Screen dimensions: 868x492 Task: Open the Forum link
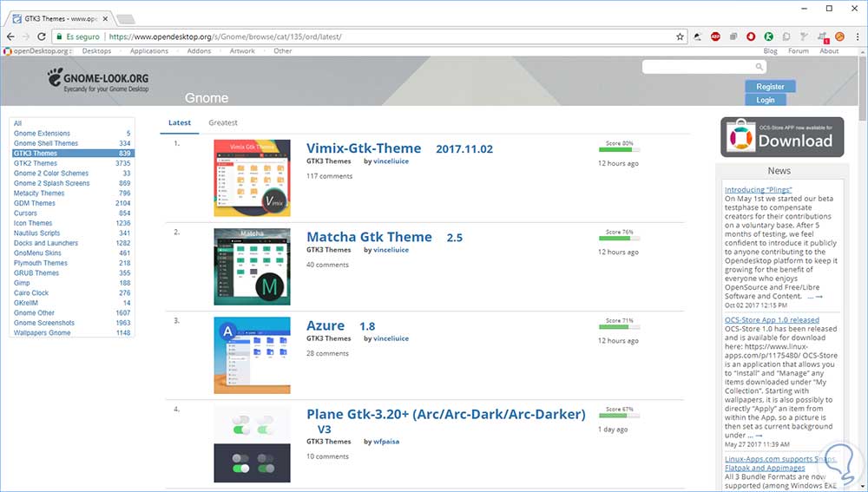[799, 51]
